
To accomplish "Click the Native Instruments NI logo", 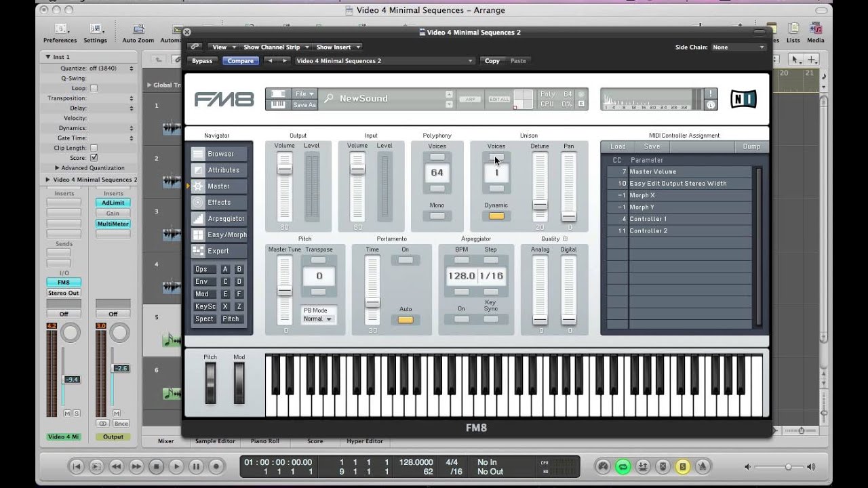I will coord(743,99).
